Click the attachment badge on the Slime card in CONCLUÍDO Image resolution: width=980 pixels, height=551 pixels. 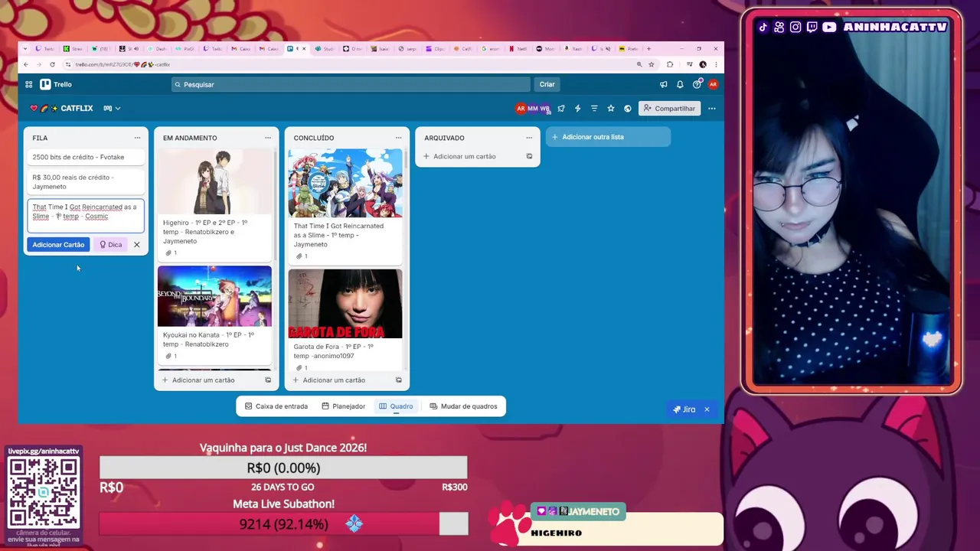click(302, 256)
